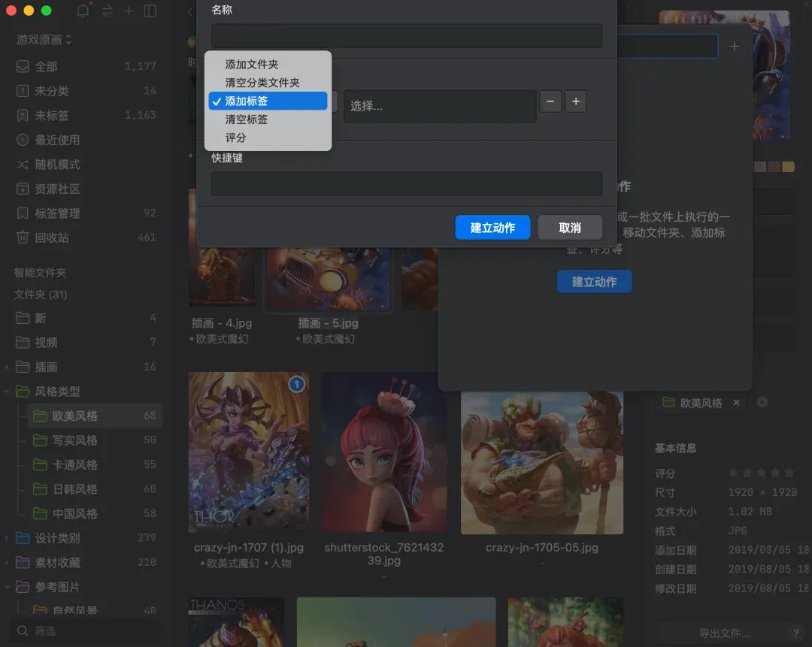The image size is (812, 647).
Task: Add an action row with plus button
Action: click(x=576, y=101)
